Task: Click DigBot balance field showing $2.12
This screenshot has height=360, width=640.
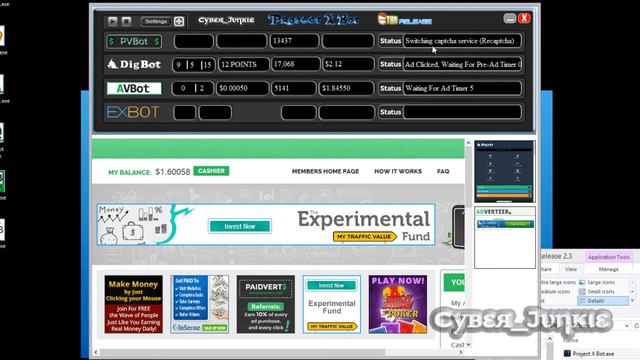Action: [x=348, y=64]
